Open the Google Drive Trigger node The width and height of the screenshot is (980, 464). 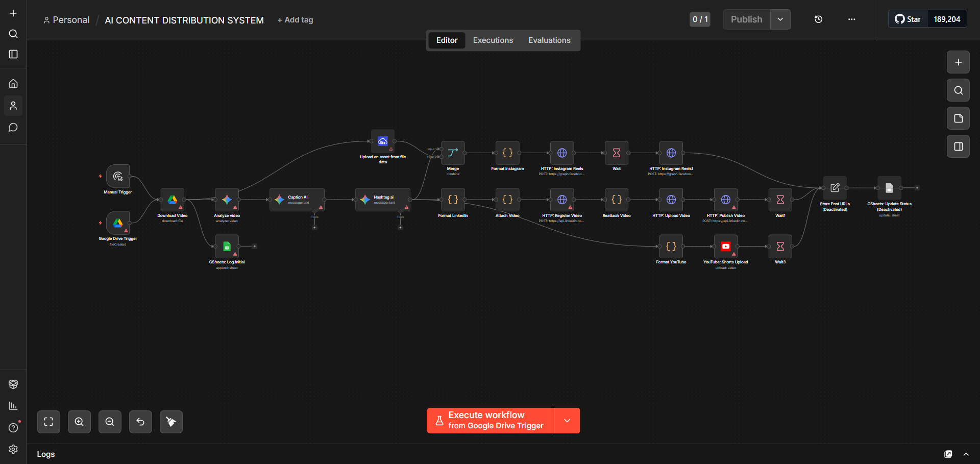(x=118, y=223)
